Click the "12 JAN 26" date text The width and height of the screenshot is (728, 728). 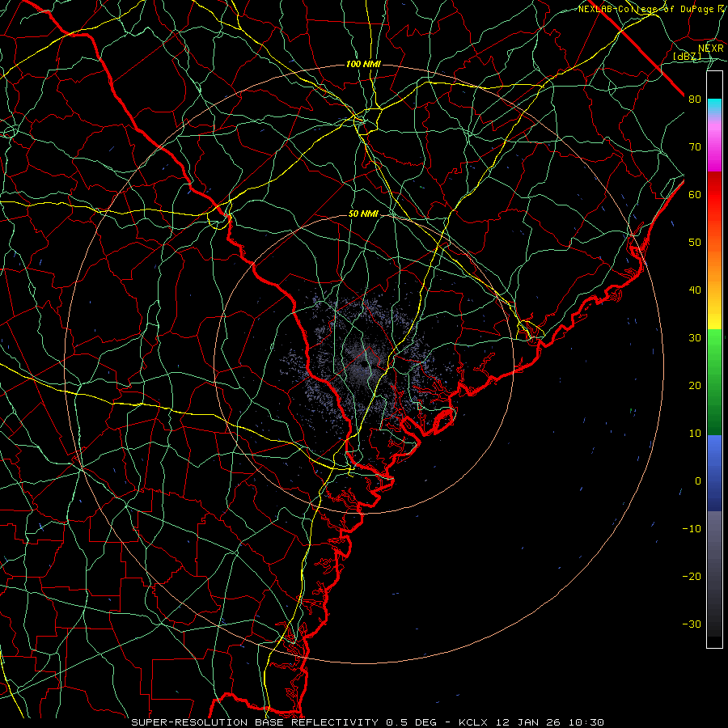528,722
